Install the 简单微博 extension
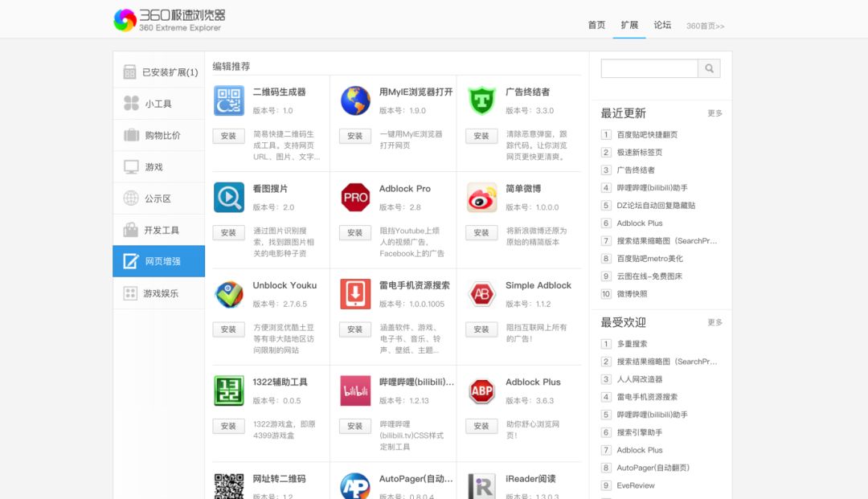The height and width of the screenshot is (499, 868). pos(481,233)
